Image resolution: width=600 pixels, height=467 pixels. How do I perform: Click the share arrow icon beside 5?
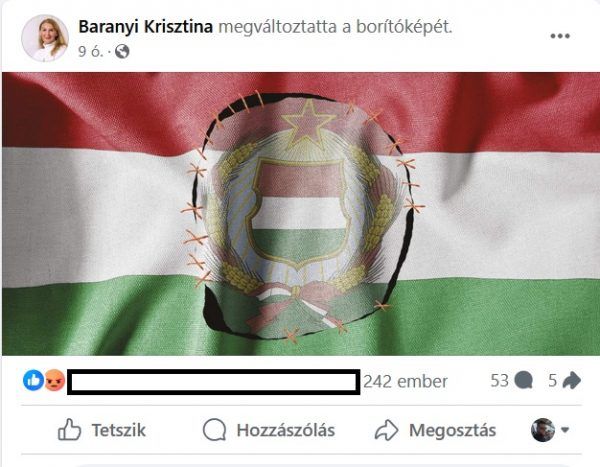click(x=572, y=380)
